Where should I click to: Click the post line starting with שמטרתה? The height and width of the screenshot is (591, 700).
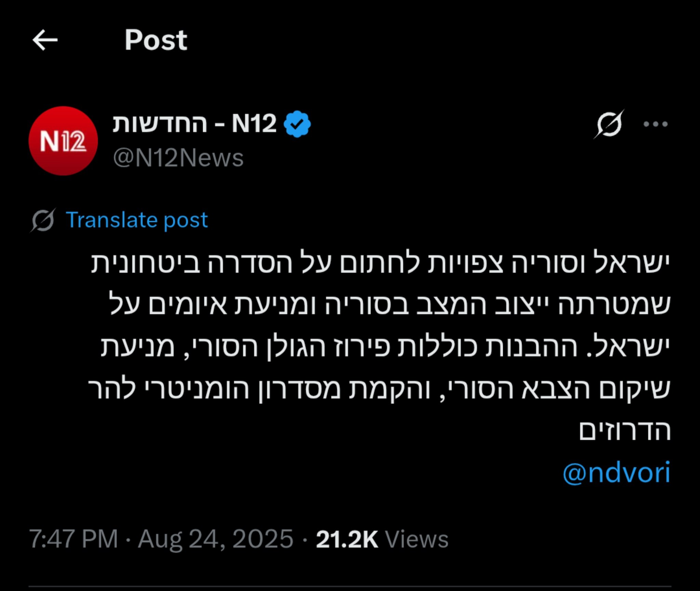pyautogui.click(x=390, y=305)
